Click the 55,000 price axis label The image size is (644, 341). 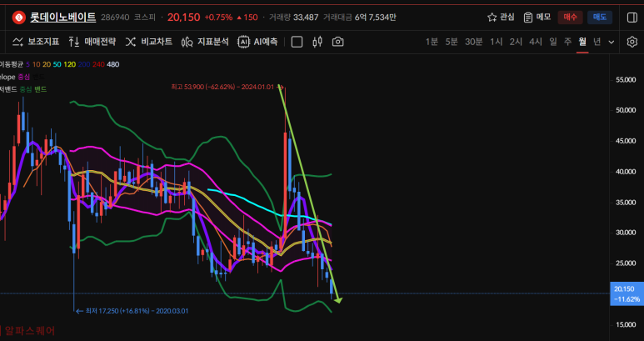point(626,80)
